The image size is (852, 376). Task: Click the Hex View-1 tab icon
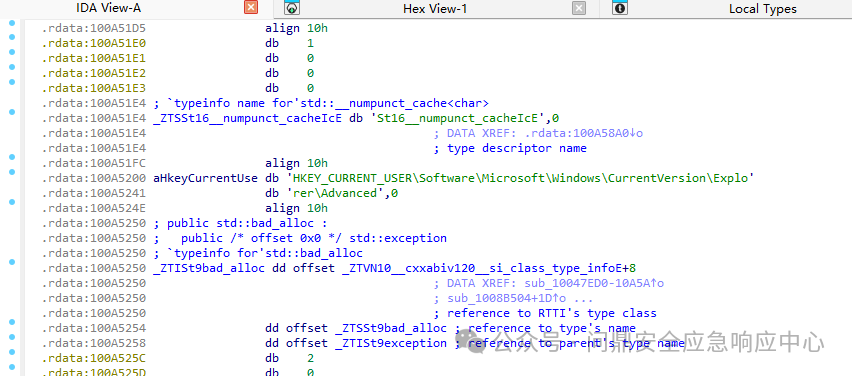pyautogui.click(x=292, y=7)
